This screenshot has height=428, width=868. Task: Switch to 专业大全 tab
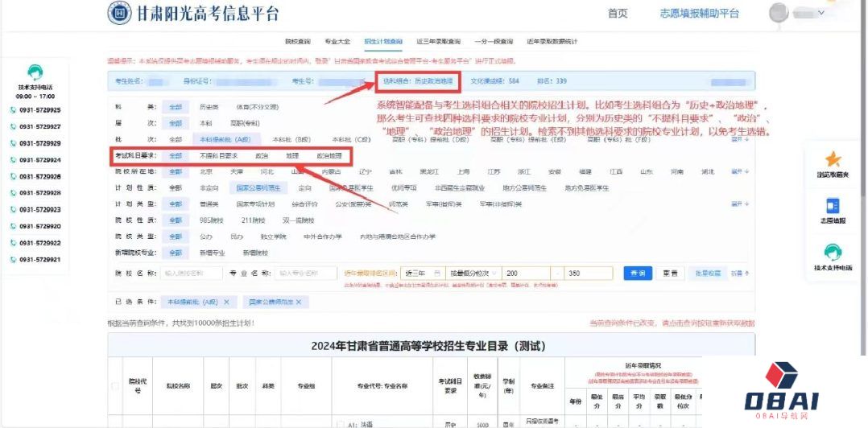pyautogui.click(x=337, y=42)
